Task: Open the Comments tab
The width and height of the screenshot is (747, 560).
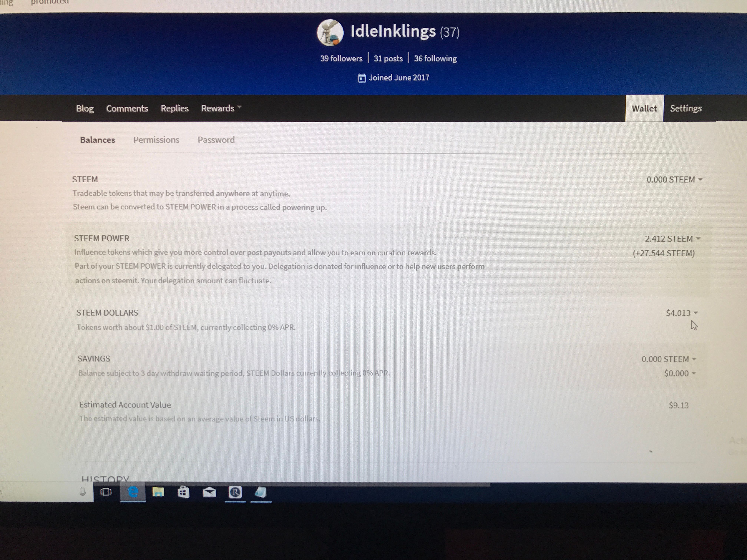Action: [x=127, y=108]
